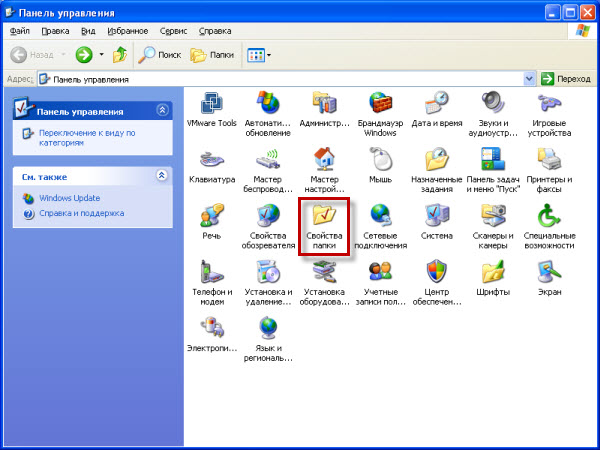Open the Вид menu
Viewport: 600px width, 450px height.
point(86,32)
